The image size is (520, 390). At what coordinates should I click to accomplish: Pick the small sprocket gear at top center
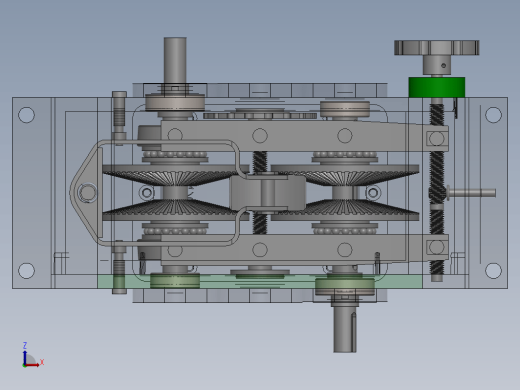pyautogui.click(x=260, y=116)
